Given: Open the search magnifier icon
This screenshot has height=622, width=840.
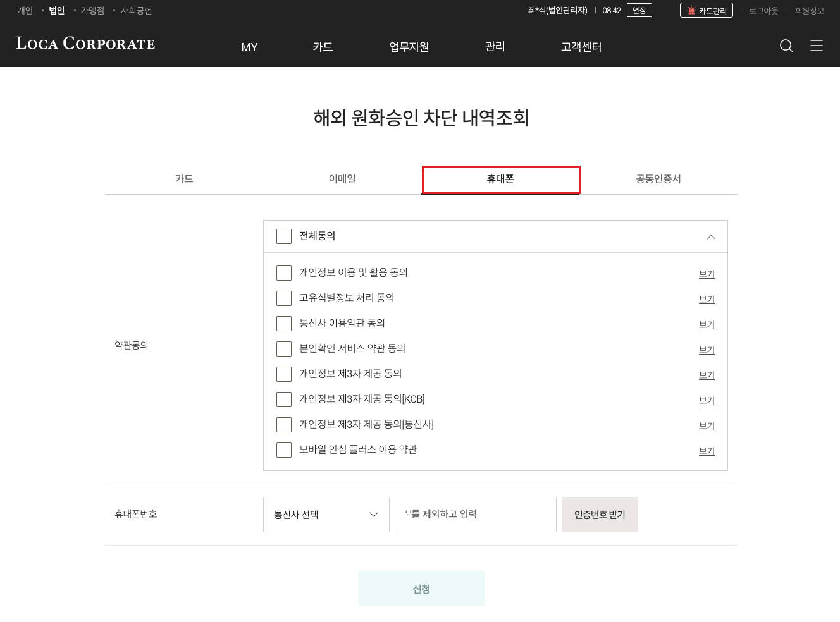Looking at the screenshot, I should click(x=786, y=46).
